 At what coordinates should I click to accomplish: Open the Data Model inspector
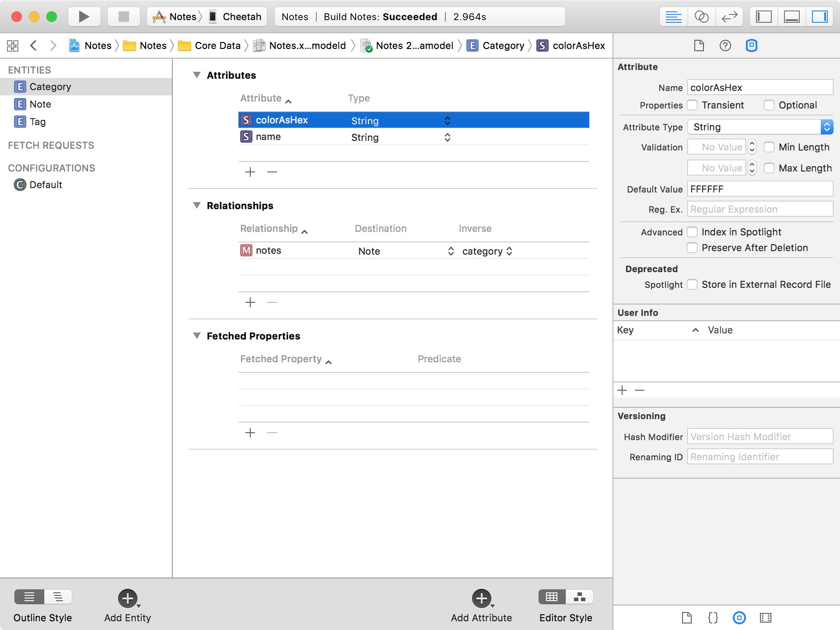[752, 45]
